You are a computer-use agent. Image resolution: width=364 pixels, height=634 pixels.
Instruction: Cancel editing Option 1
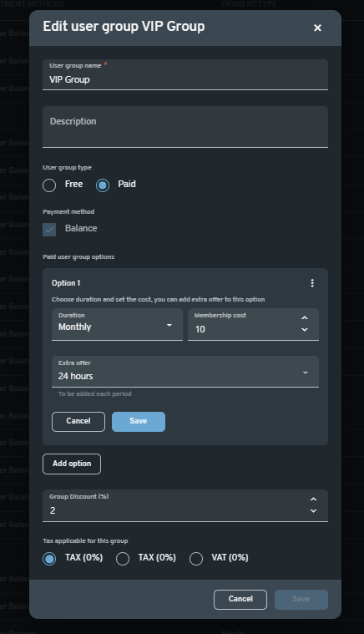coord(78,421)
